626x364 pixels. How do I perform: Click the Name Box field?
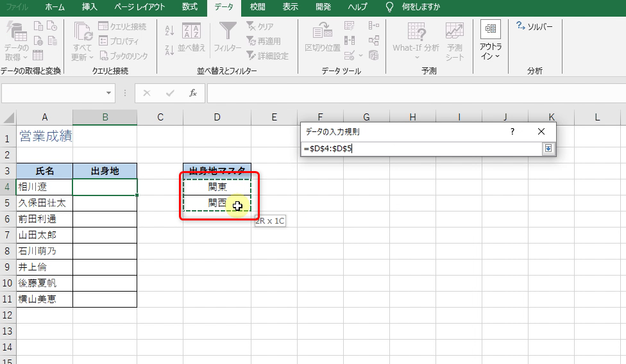[x=58, y=93]
